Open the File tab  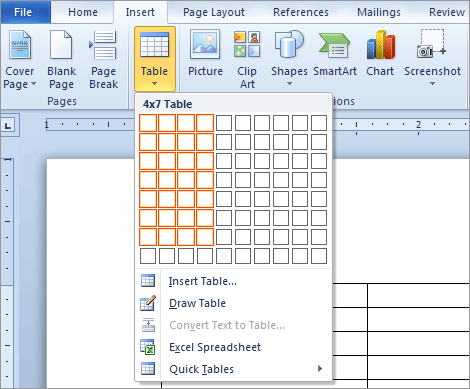pos(23,12)
